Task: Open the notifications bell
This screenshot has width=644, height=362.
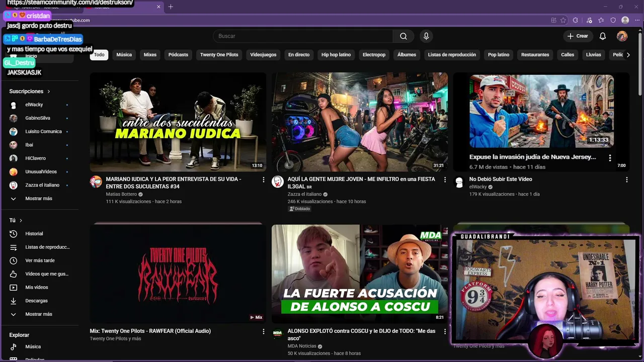Action: click(x=603, y=36)
